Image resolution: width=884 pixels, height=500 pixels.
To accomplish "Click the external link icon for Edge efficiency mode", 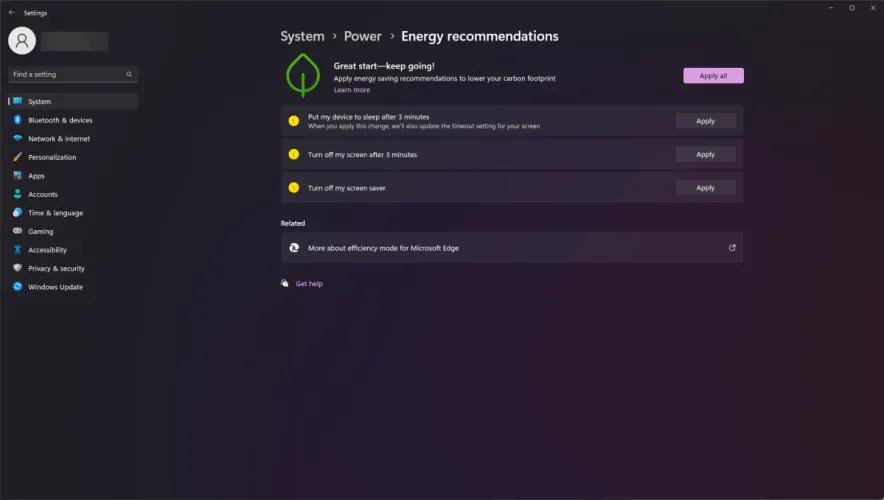I will click(732, 247).
